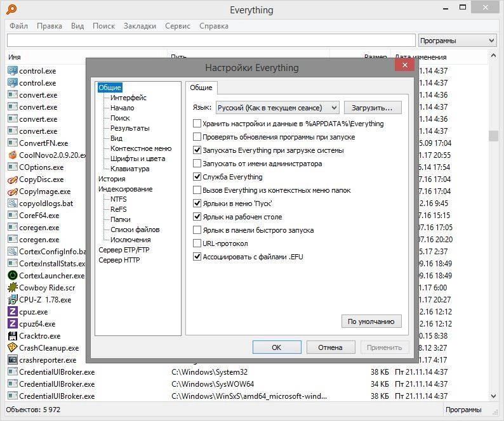This screenshot has width=504, height=421.
Task: Enable checking for program updates at startup
Action: (197, 137)
